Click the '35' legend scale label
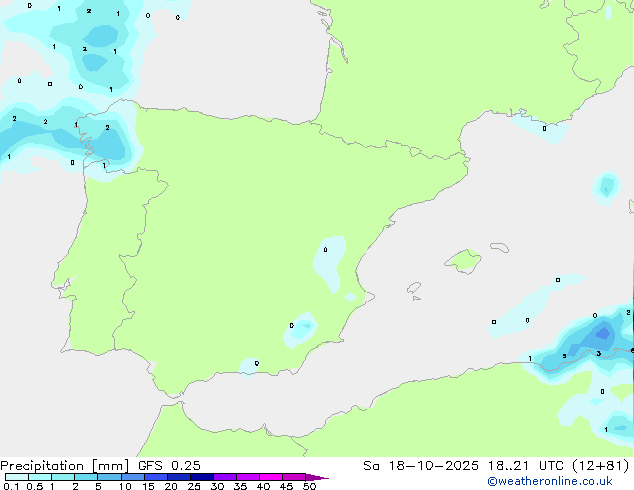 240,486
